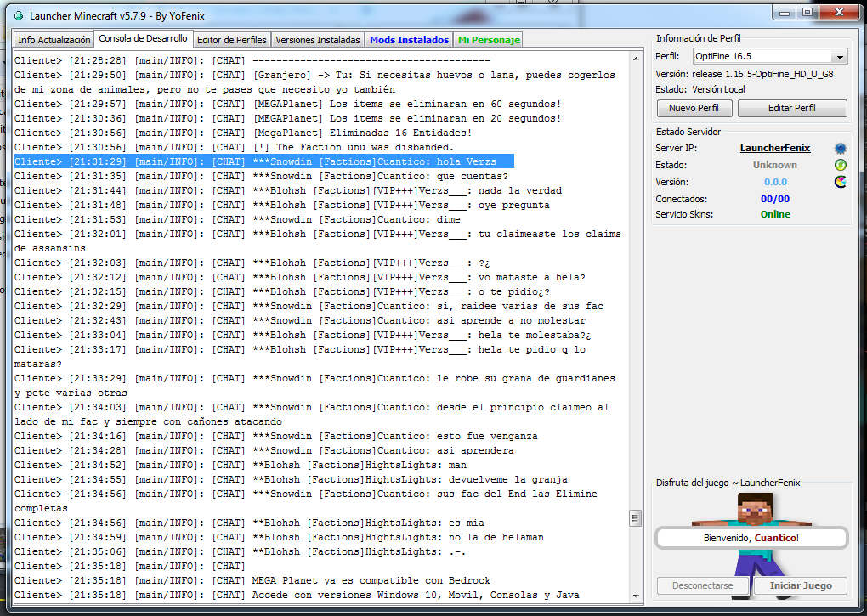Click the highlighted 'hola Verzs' chat line
Image resolution: width=867 pixels, height=616 pixels.
point(263,161)
